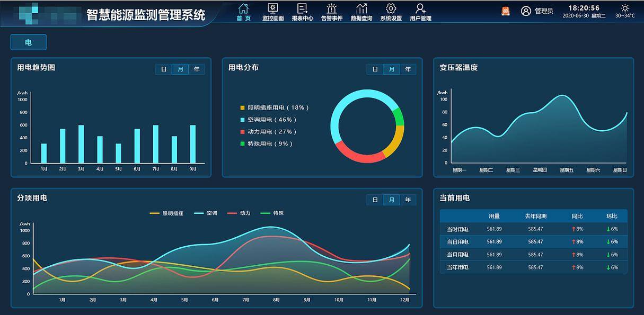The height and width of the screenshot is (315, 644).
Task: Open the 用户管理 user management icon
Action: coord(420,11)
